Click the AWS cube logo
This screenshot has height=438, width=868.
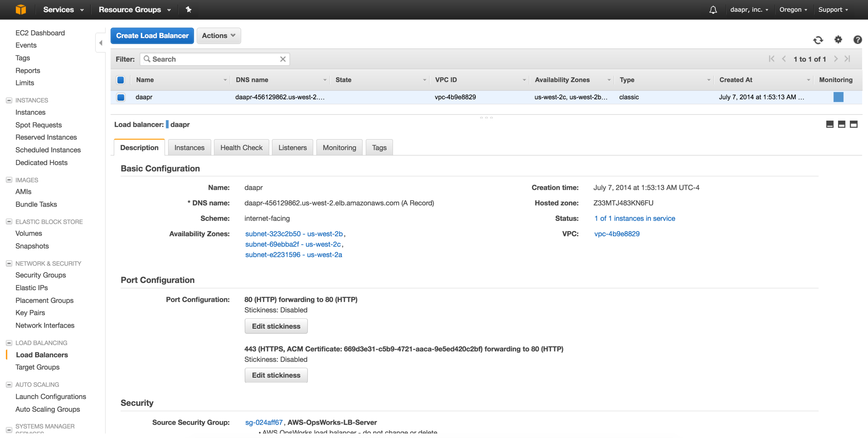pos(21,9)
